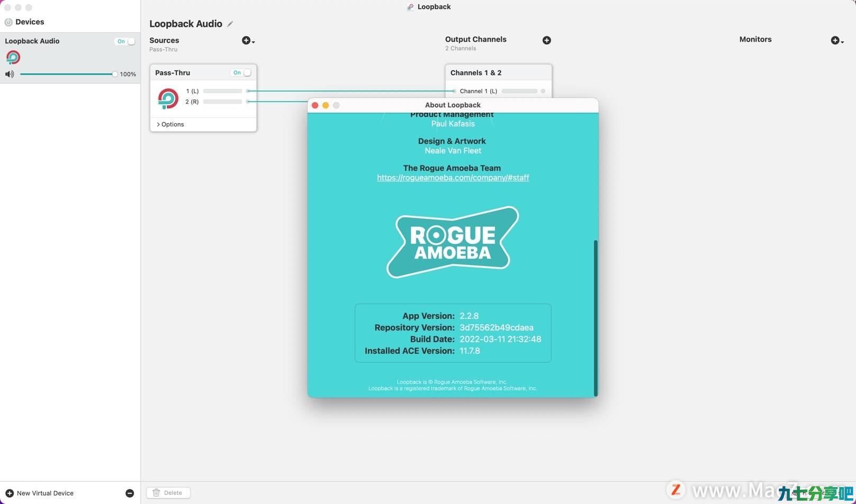Minimize the About Loopback window
856x504 pixels.
click(326, 105)
